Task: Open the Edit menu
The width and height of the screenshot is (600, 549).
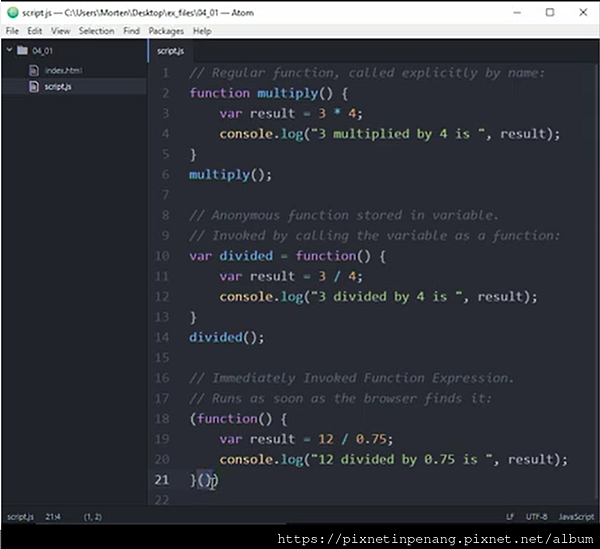Action: pos(34,31)
